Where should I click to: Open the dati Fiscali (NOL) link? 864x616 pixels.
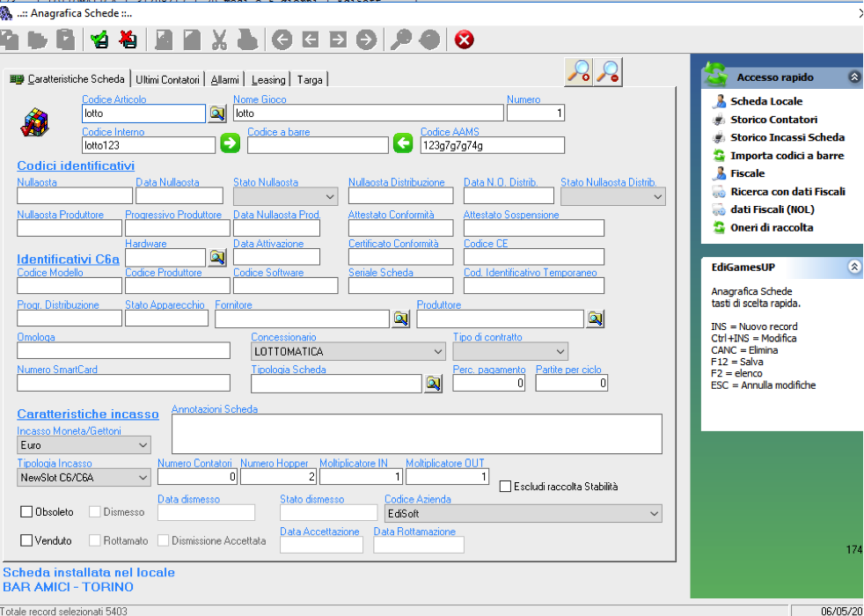[x=772, y=209]
